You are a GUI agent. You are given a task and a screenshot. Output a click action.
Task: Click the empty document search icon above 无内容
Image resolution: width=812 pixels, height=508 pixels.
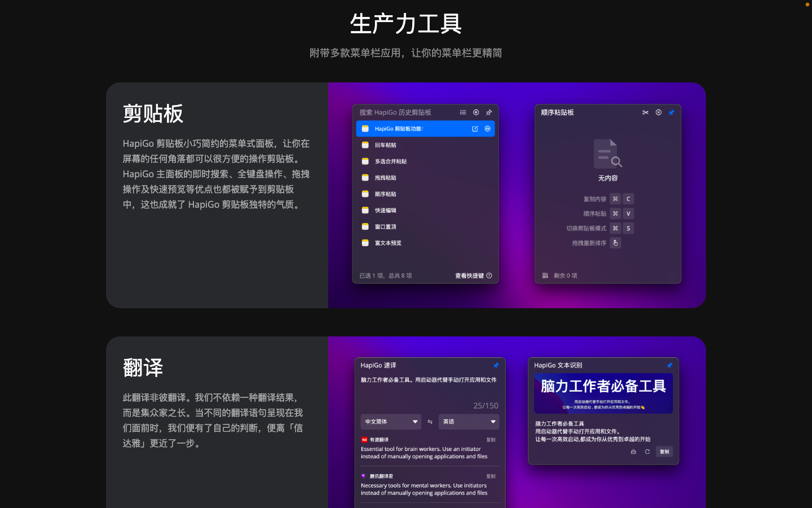tap(608, 154)
